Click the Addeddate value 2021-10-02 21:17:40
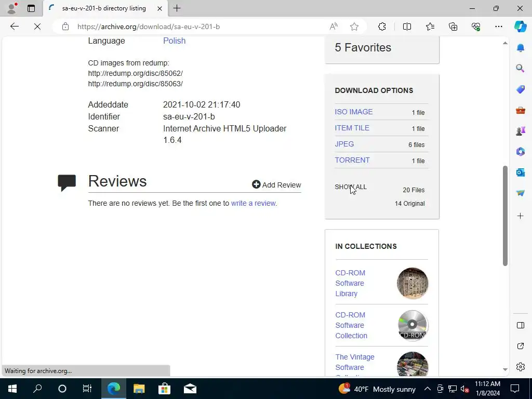Image resolution: width=532 pixels, height=399 pixels. tap(202, 104)
